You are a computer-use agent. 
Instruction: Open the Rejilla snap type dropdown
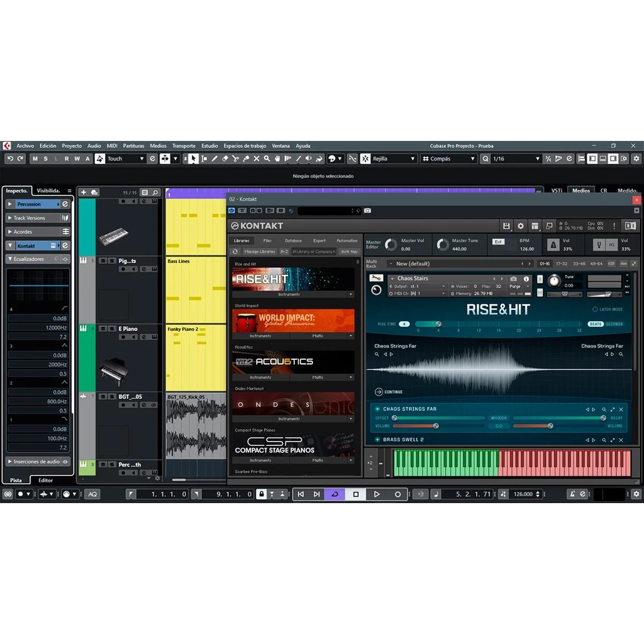[x=394, y=158]
